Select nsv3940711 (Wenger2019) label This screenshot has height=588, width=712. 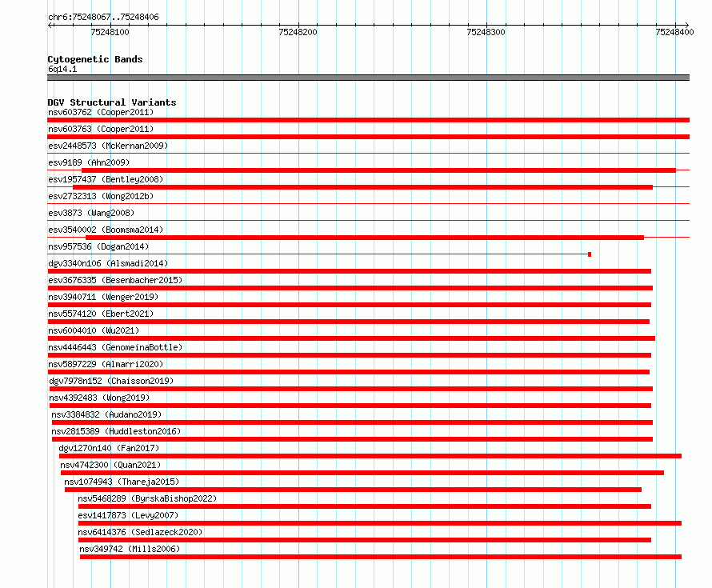pos(103,297)
